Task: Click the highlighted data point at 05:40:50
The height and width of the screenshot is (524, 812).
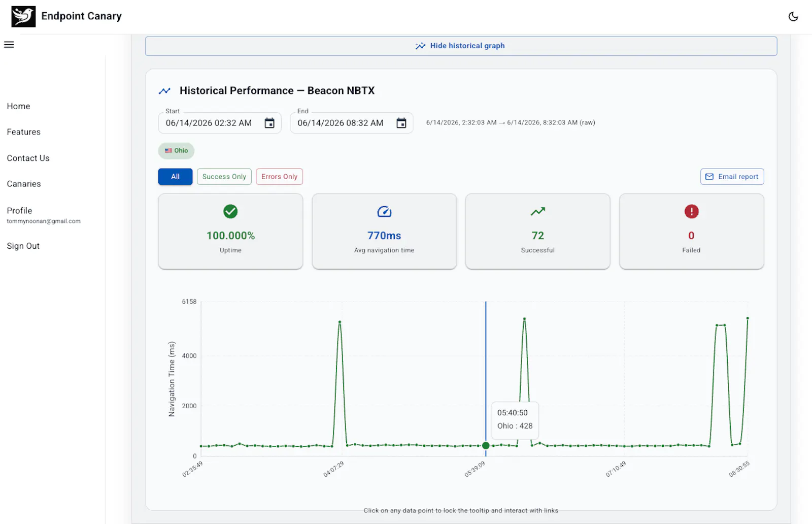Action: [486, 446]
